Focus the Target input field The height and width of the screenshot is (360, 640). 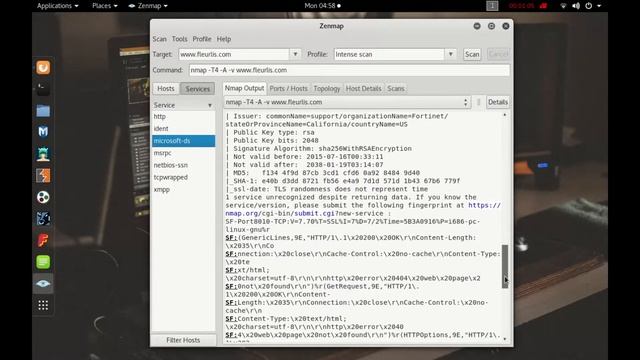tap(234, 54)
